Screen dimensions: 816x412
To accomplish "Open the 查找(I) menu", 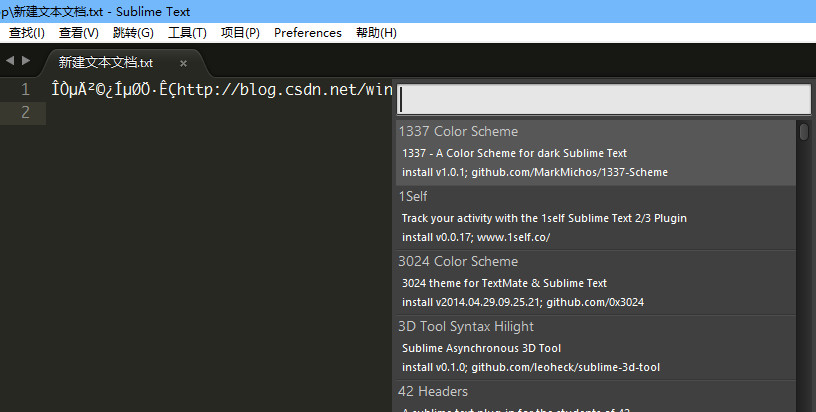I will pyautogui.click(x=27, y=33).
